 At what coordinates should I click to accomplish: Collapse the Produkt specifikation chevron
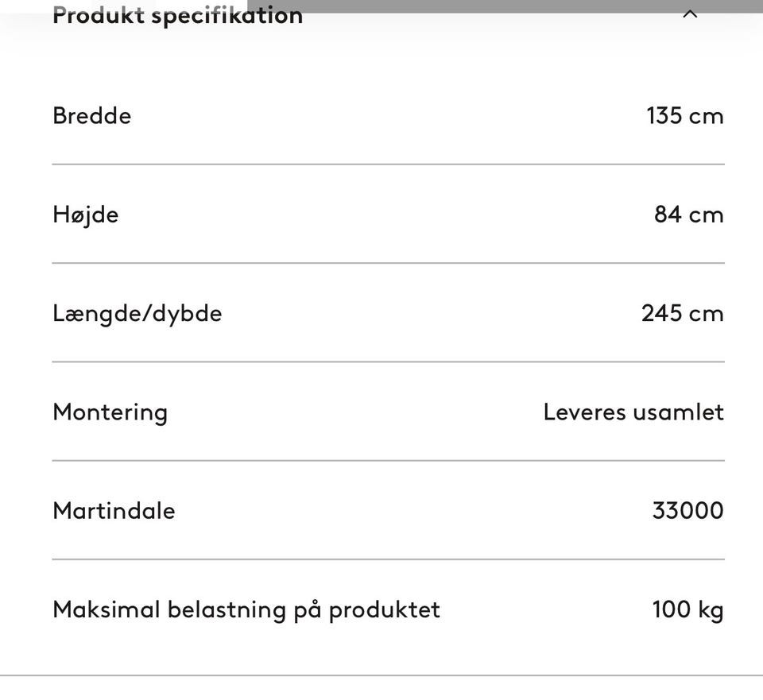click(690, 14)
